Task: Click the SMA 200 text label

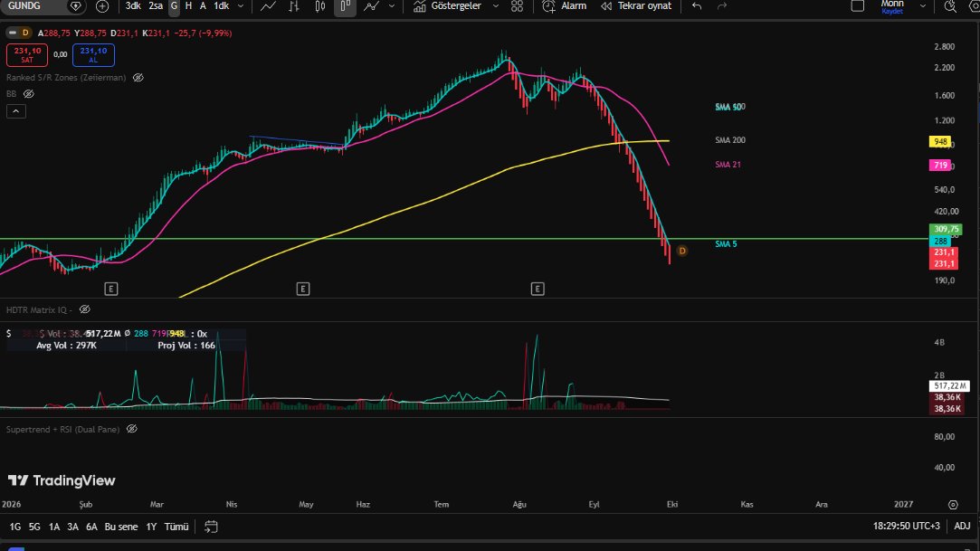Action: point(730,140)
